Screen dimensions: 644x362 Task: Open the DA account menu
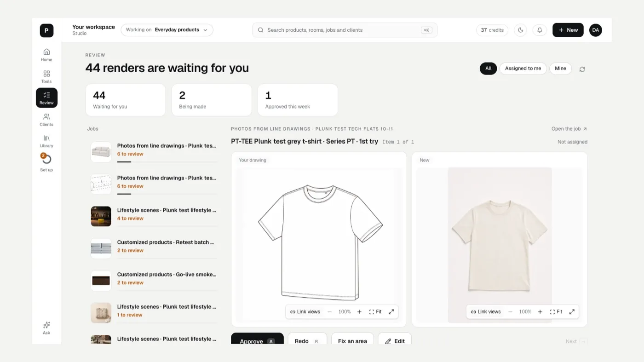596,30
